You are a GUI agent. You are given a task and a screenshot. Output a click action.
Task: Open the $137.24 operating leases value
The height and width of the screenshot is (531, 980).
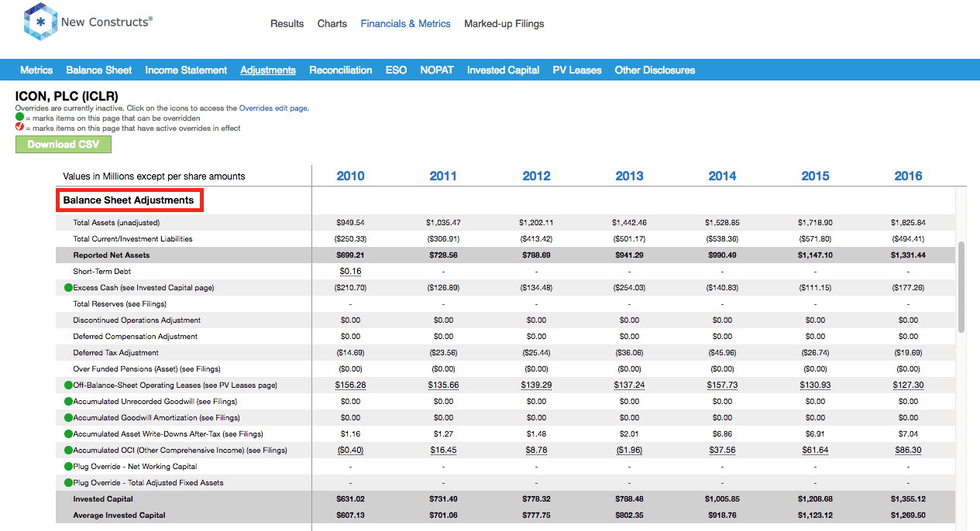[x=629, y=385]
